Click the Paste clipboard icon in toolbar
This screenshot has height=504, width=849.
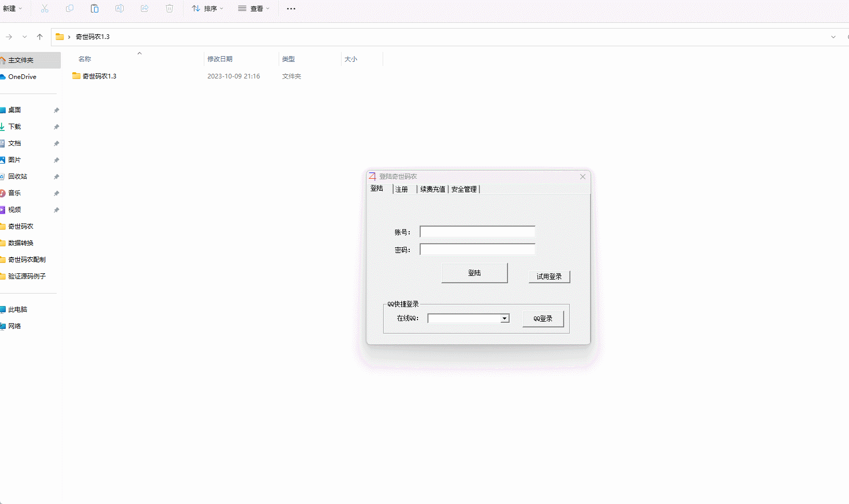(x=95, y=8)
